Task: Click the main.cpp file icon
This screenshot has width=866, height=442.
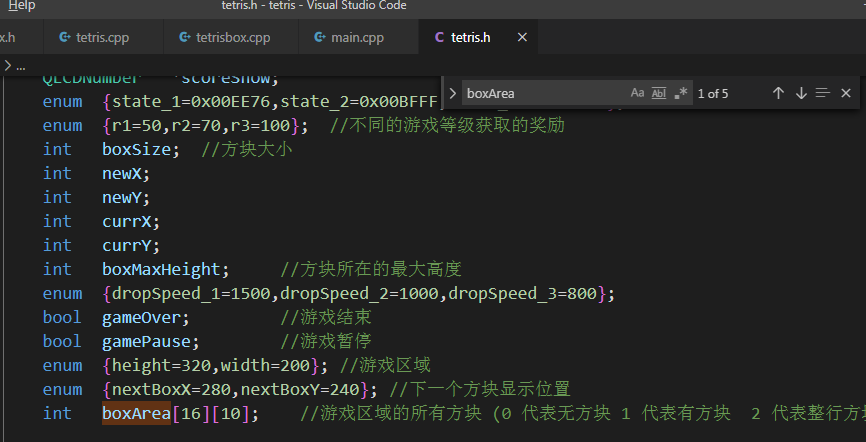Action: click(319, 37)
